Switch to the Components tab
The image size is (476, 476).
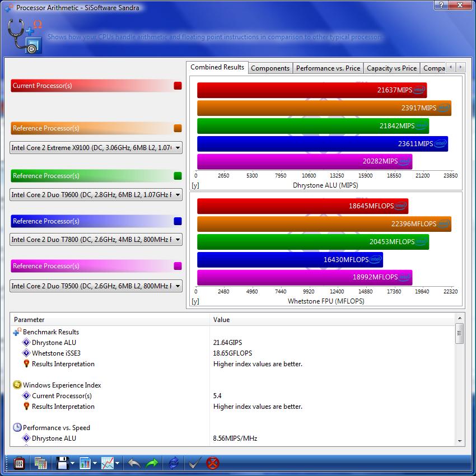click(270, 68)
